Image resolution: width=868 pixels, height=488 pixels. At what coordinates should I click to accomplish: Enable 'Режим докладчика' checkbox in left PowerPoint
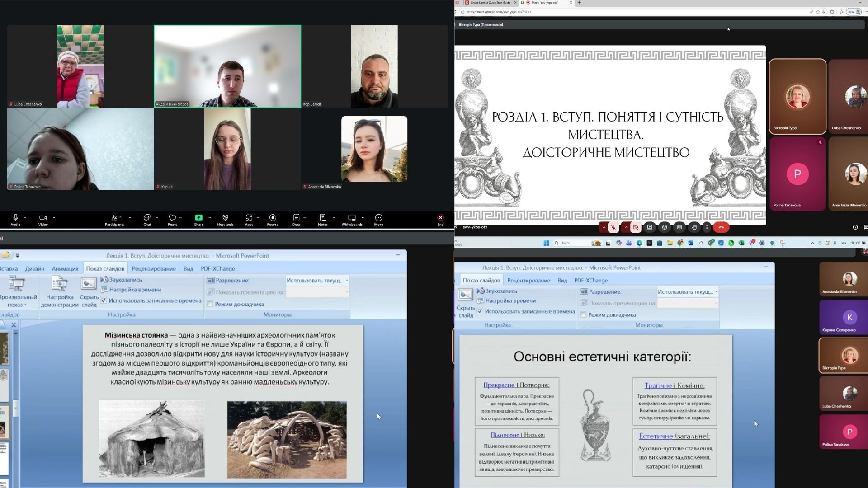click(210, 304)
